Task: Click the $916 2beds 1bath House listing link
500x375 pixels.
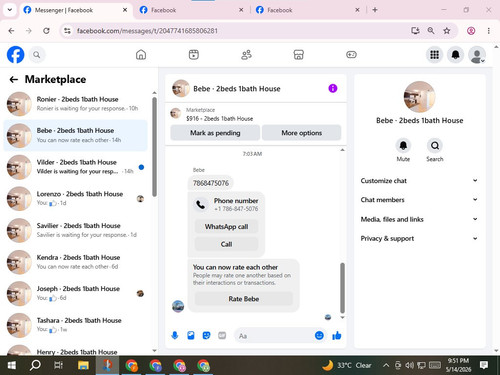Action: click(x=219, y=119)
